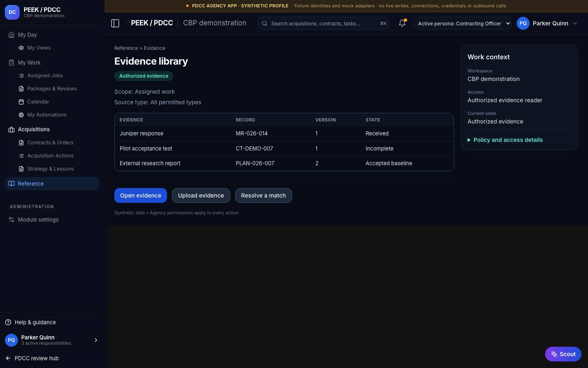Screen dimensions: 588x368
Task: Click the Contracts & Orders document icon
Action: point(21,143)
